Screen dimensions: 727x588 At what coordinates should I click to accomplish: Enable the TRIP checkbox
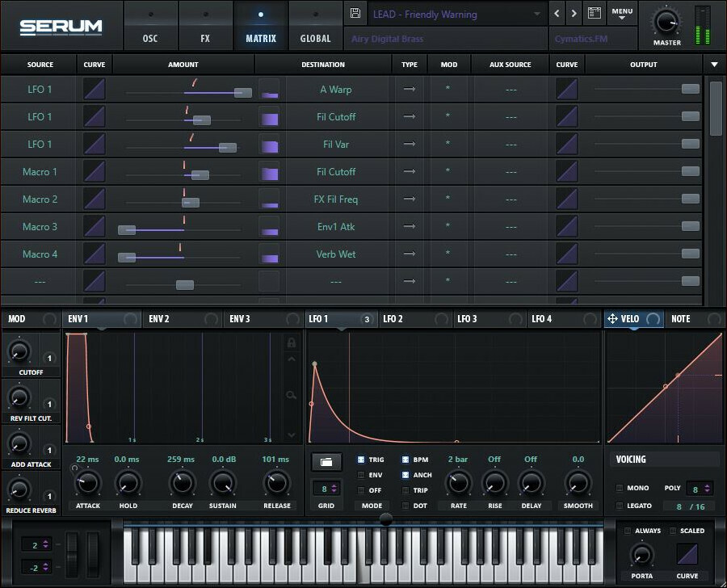tap(406, 490)
